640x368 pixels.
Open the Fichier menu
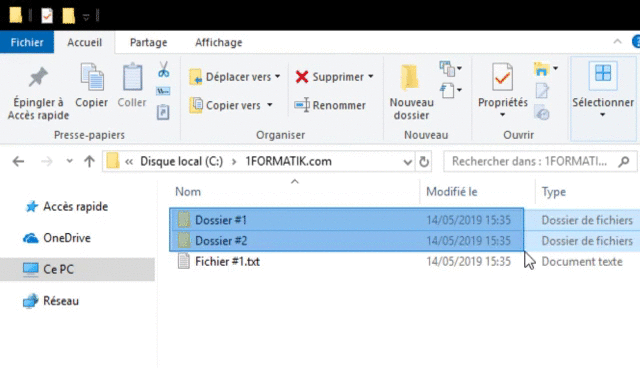(27, 42)
